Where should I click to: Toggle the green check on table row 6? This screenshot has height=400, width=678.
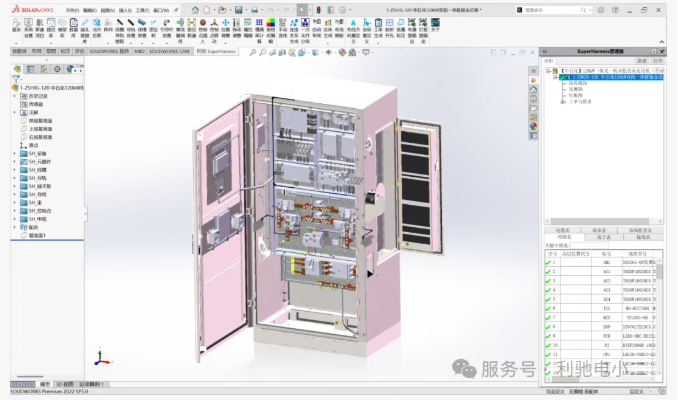[548, 308]
